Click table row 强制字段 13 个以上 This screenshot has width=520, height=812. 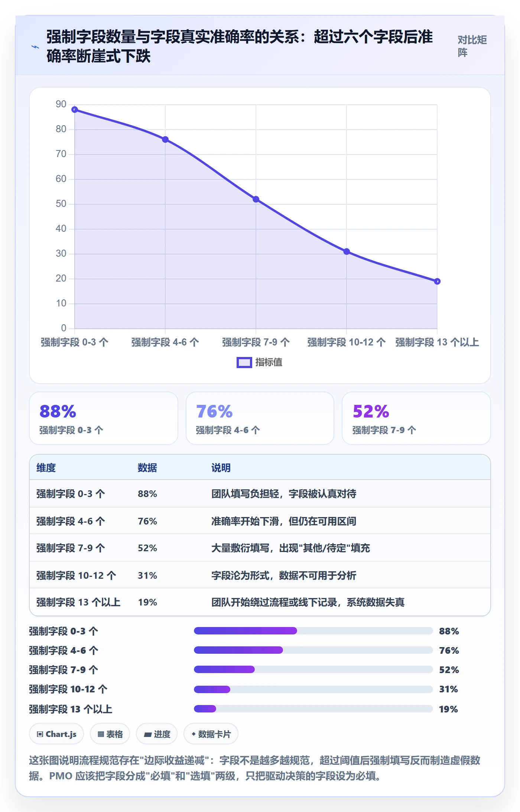click(260, 602)
